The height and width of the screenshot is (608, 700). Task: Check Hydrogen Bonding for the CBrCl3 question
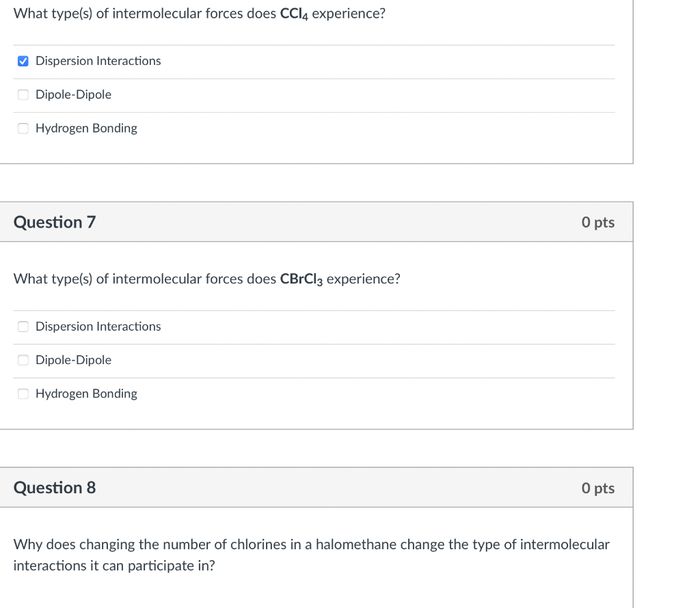tap(23, 393)
